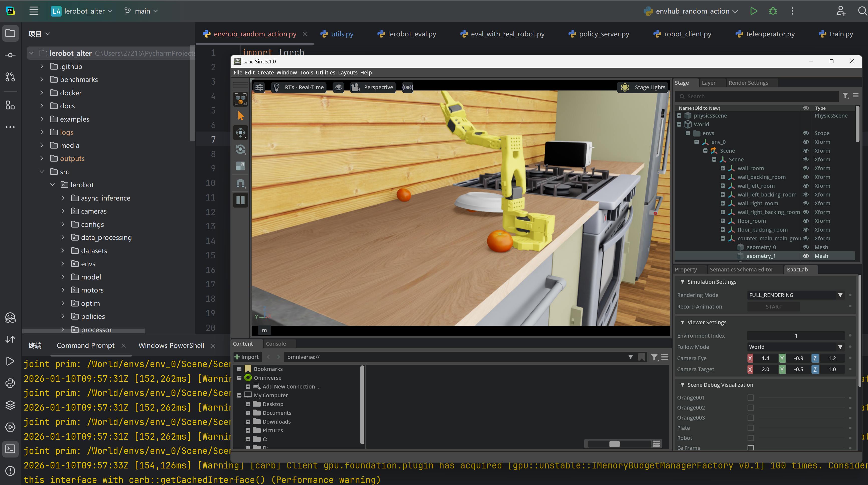Select the Move tool in viewport toolbar
868x485 pixels.
(x=241, y=133)
